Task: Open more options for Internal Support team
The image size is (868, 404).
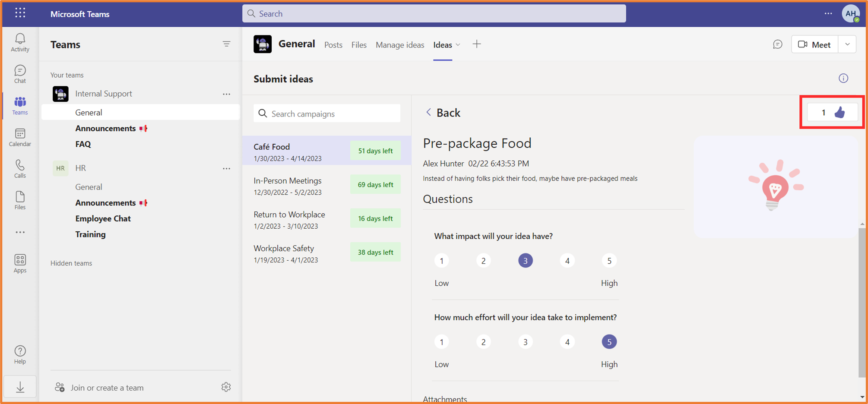Action: click(226, 94)
